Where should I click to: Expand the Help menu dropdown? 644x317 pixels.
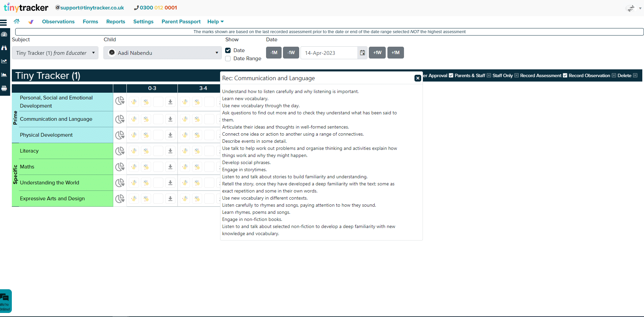coord(215,22)
